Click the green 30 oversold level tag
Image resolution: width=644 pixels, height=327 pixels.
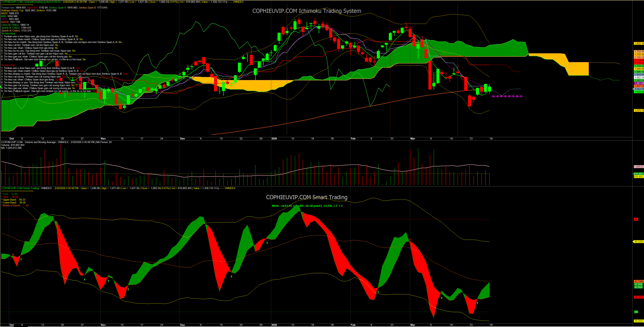636,312
